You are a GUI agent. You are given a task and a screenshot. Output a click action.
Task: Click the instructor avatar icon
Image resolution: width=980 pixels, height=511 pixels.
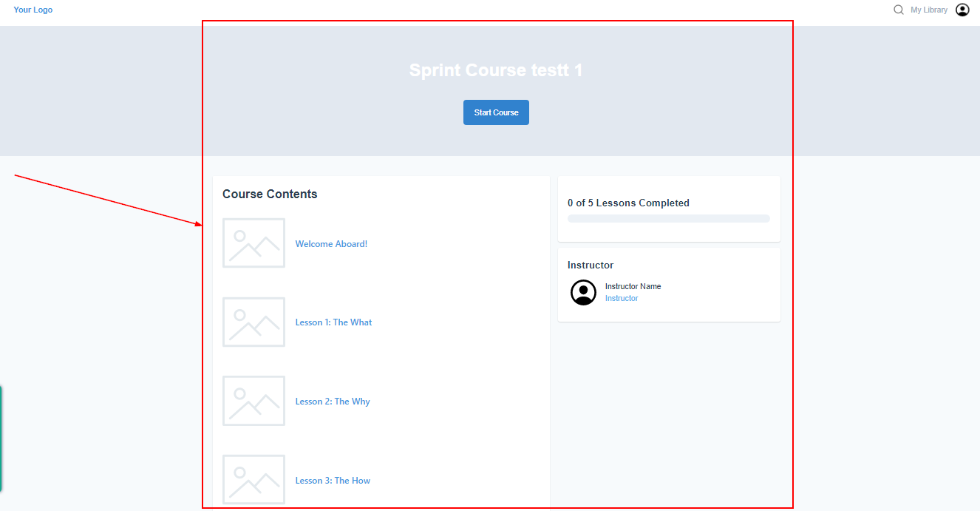click(x=583, y=292)
